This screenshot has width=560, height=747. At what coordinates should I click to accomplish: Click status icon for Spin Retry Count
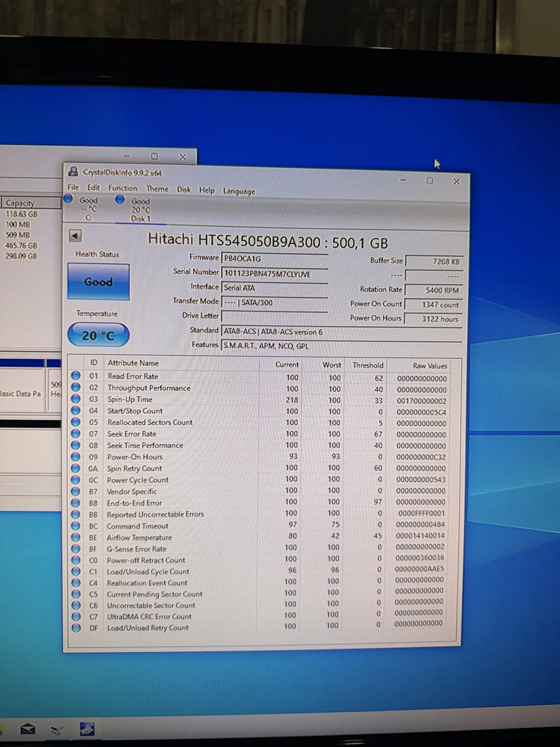76,468
